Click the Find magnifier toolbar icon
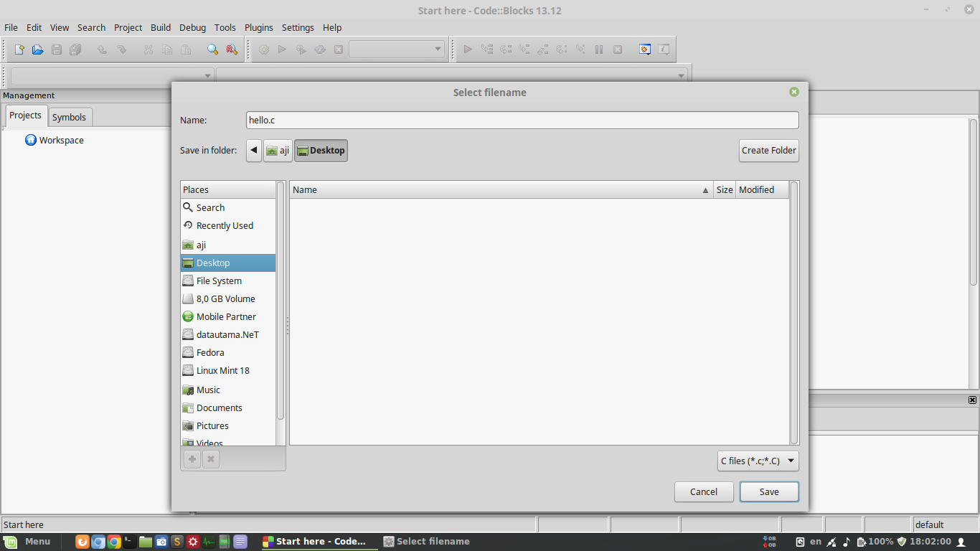This screenshot has height=551, width=980. 212,50
